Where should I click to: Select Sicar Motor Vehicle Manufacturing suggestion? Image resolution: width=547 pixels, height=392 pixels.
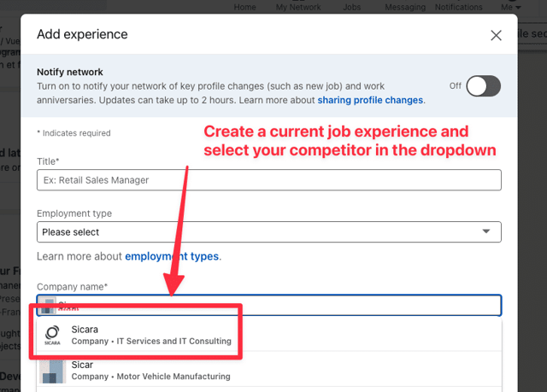(269, 370)
